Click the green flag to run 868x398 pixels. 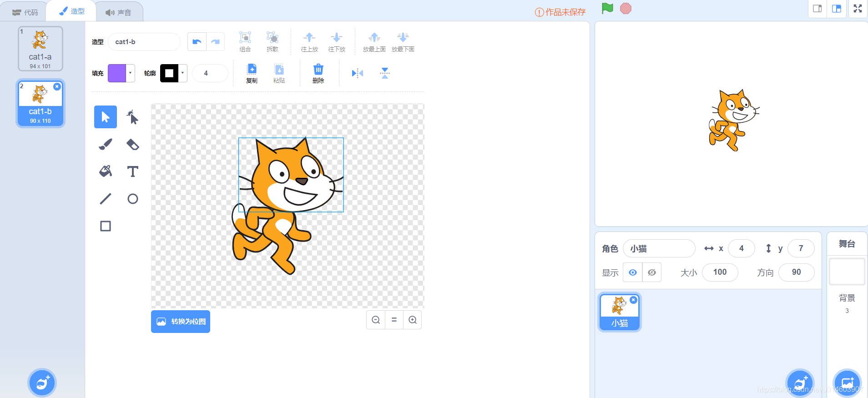point(607,8)
